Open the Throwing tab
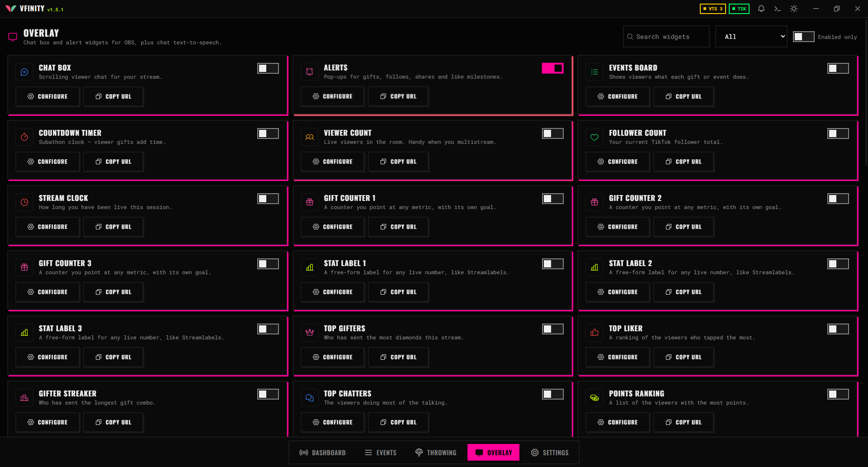The height and width of the screenshot is (467, 868). (x=436, y=453)
